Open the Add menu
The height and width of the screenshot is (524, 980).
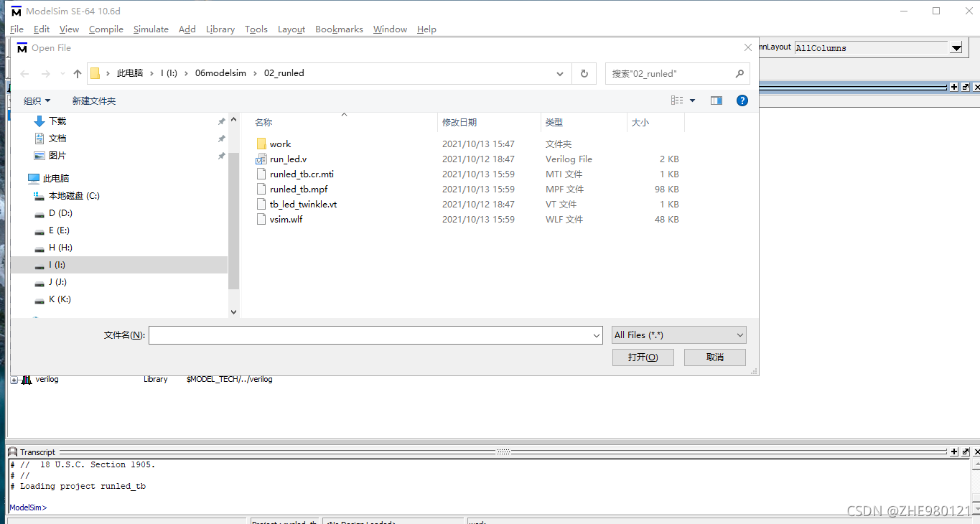click(187, 29)
